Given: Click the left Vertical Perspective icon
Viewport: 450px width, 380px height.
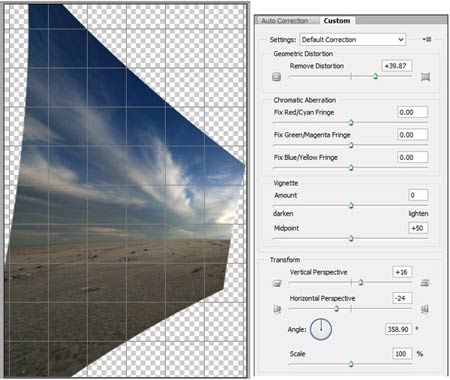Looking at the screenshot, I should [277, 283].
